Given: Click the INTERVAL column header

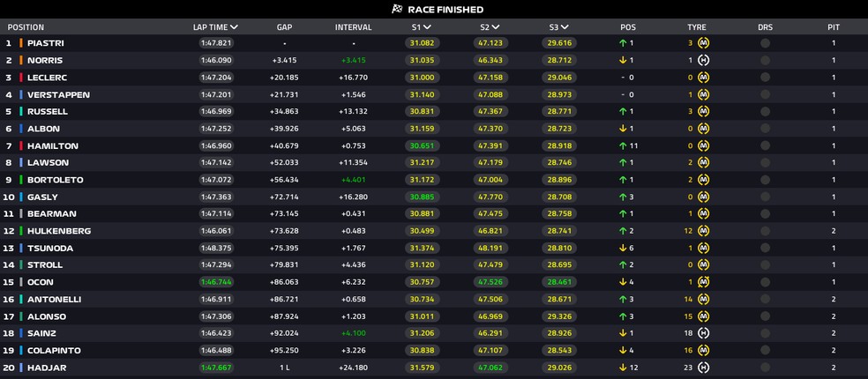Looking at the screenshot, I should pos(353,27).
